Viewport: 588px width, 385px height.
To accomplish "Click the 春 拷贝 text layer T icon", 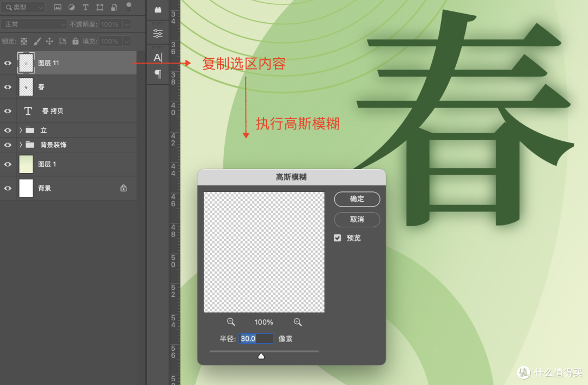I will click(28, 111).
